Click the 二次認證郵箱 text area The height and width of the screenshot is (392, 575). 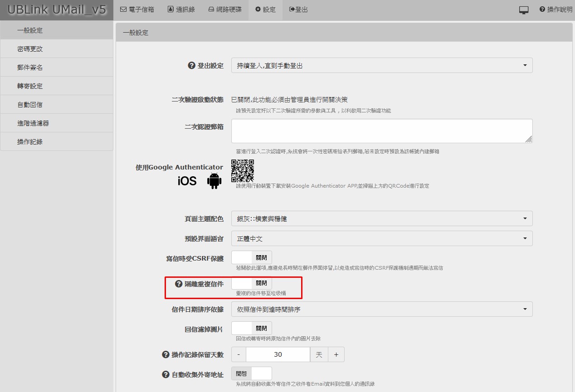(x=381, y=131)
